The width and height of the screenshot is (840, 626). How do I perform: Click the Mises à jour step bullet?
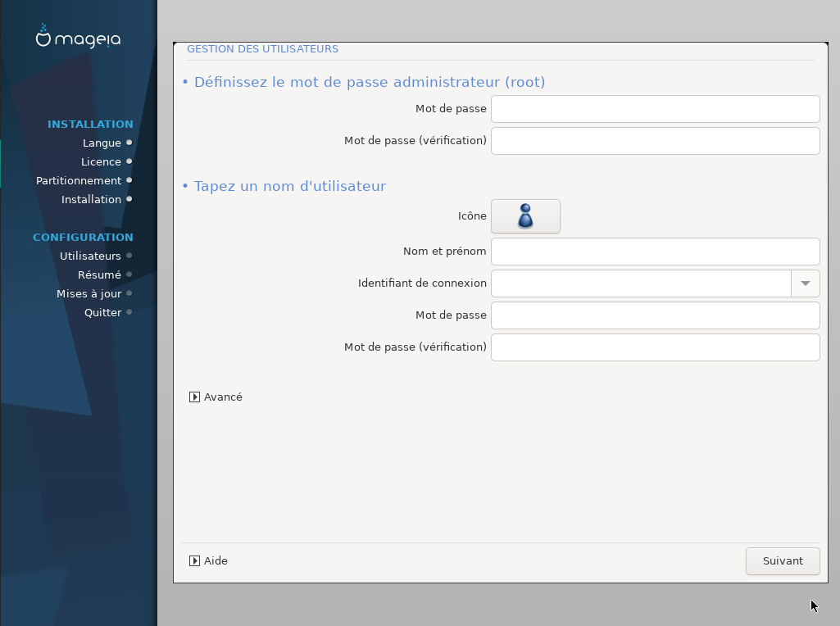129,294
